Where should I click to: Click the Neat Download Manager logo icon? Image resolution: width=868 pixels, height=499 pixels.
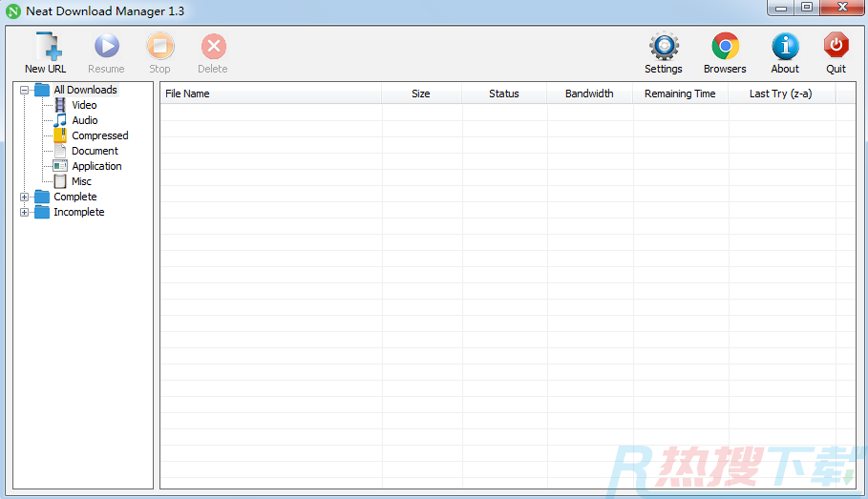point(13,11)
